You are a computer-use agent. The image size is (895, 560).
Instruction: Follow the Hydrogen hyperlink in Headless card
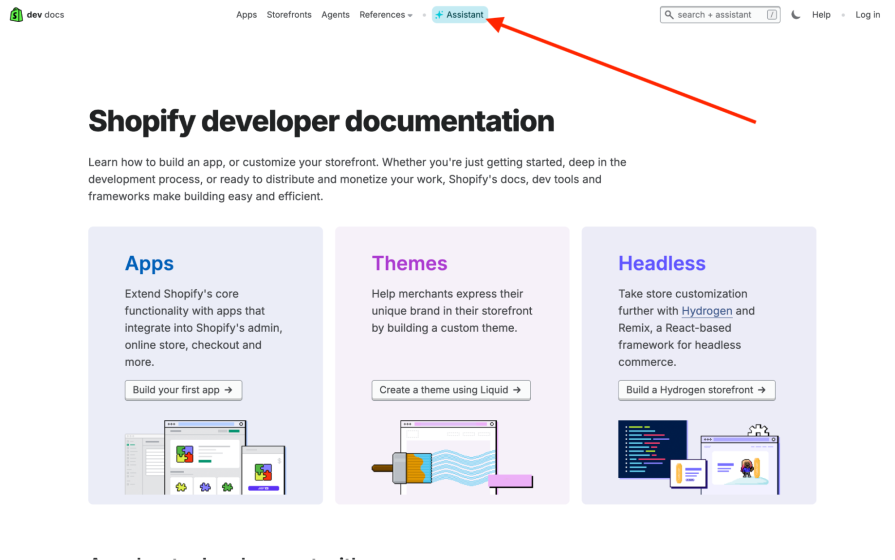(706, 311)
